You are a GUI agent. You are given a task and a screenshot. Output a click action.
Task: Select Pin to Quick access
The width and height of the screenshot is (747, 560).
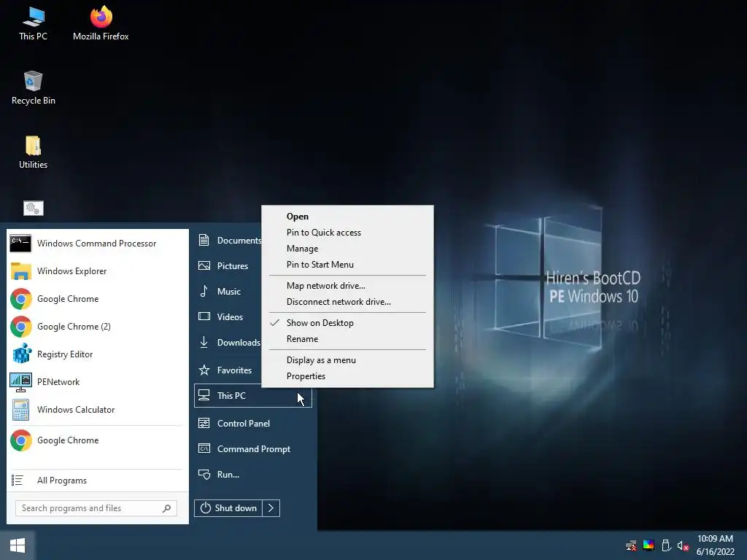pos(347,233)
